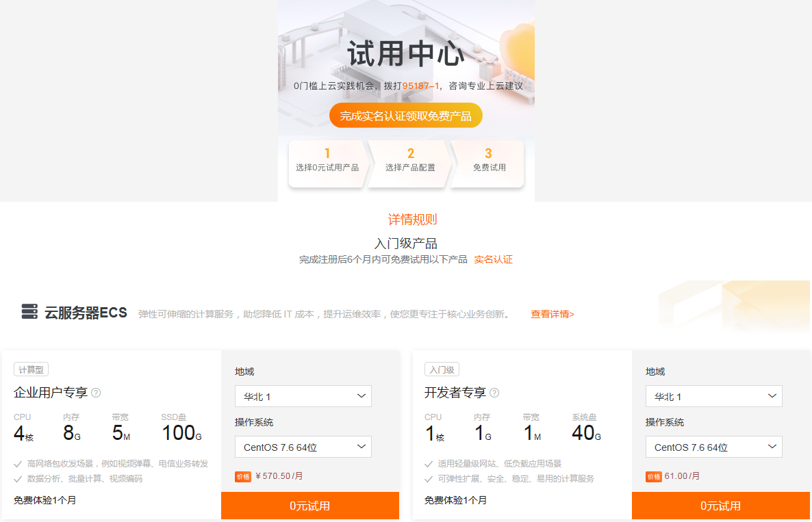Screen dimensions: 812x522
Task: Click the 61.00/月 price text
Action: point(682,476)
